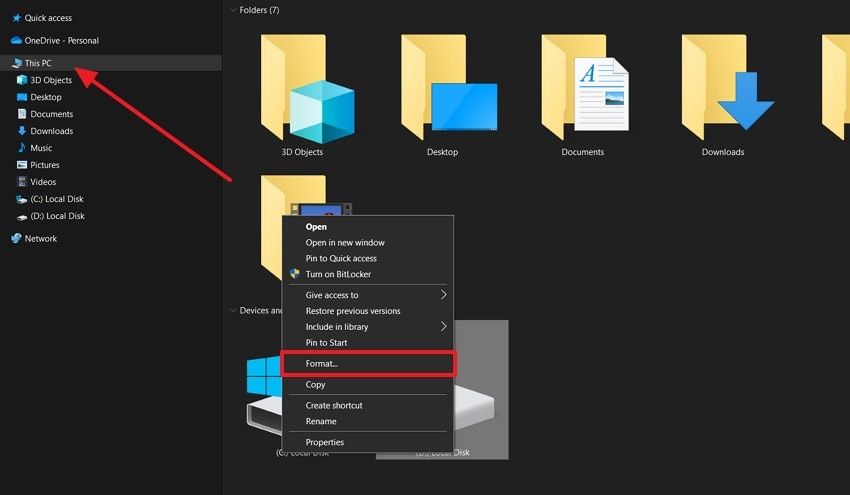Click the 3D Objects cube icon in sidebar
Screen dimensions: 850x495
pyautogui.click(x=22, y=80)
